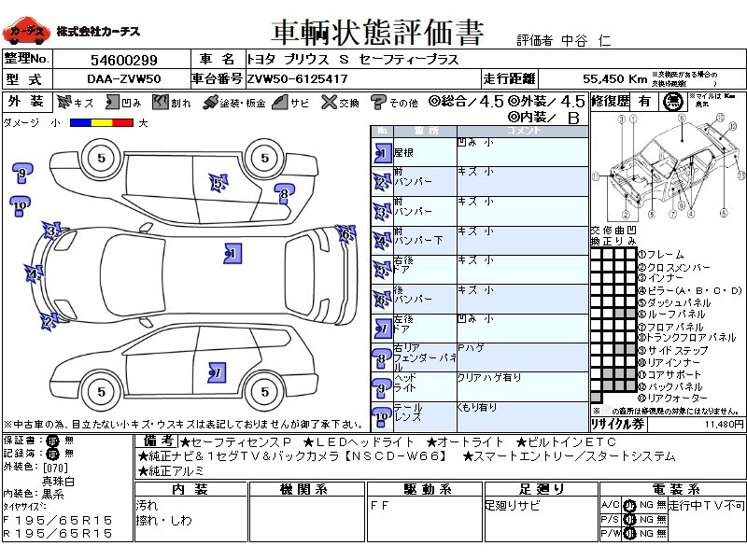
Task: Click number 1 icon in the 屋根 table row
Action: (382, 153)
